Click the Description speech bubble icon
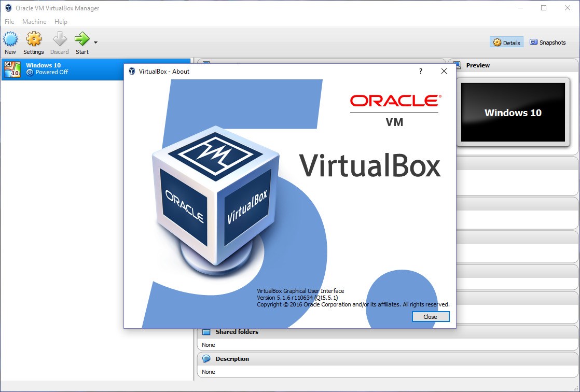 coord(206,358)
